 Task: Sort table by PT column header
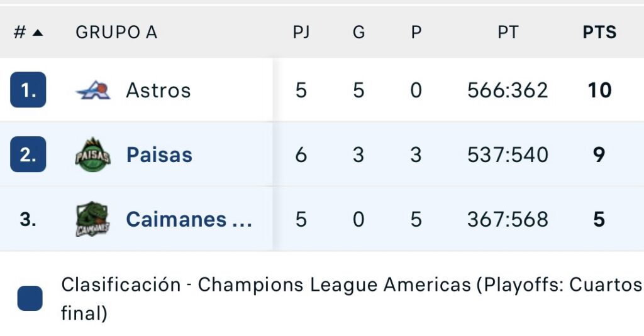508,33
